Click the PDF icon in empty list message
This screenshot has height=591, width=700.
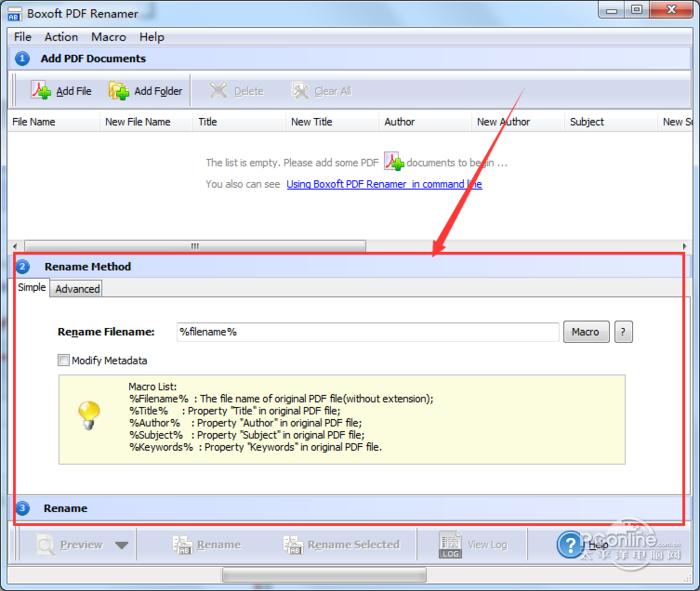(394, 161)
